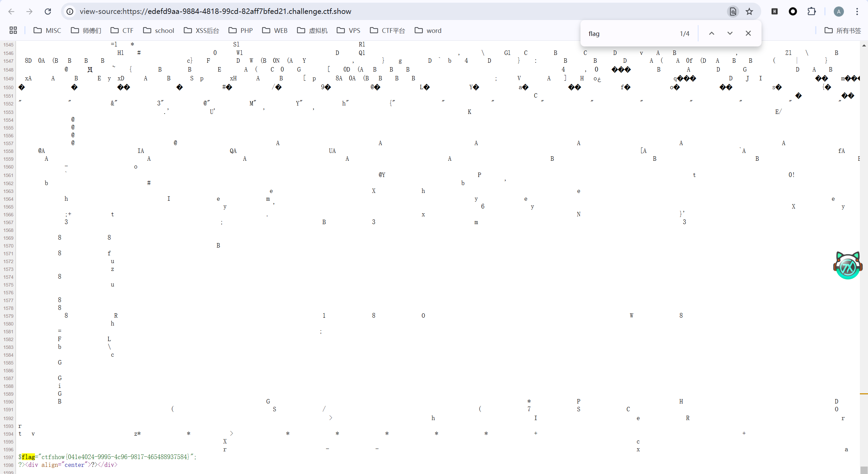The height and width of the screenshot is (474, 868).
Task: Open the profile avatar menu
Action: [839, 12]
